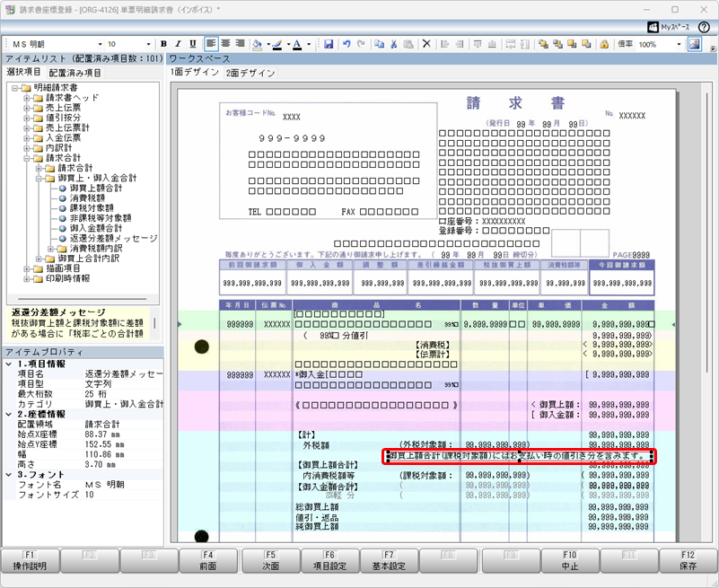Image resolution: width=719 pixels, height=588 pixels.
Task: Click the send backward one layer icon
Action: [586, 44]
